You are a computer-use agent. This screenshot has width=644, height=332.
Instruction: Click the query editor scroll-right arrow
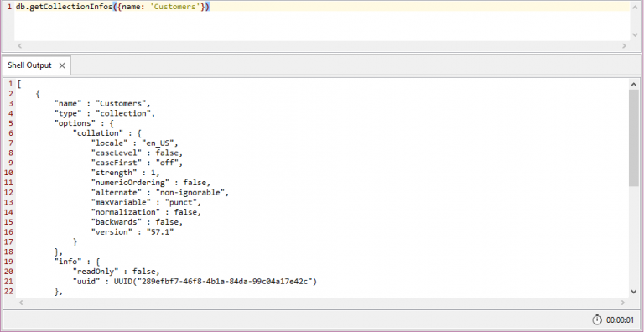(x=624, y=46)
